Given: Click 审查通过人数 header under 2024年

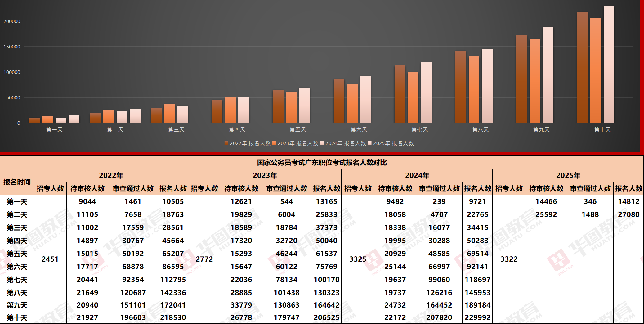Looking at the screenshot, I should tap(439, 188).
